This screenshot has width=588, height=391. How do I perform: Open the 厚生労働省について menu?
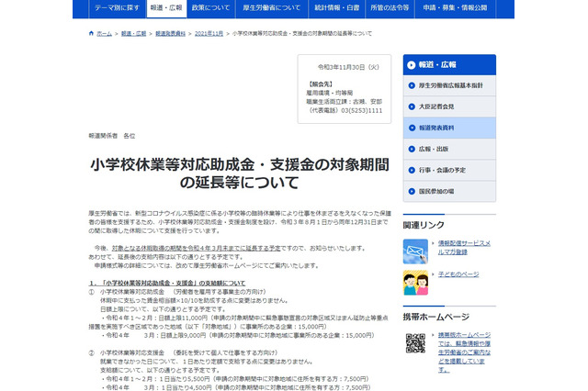point(272,8)
